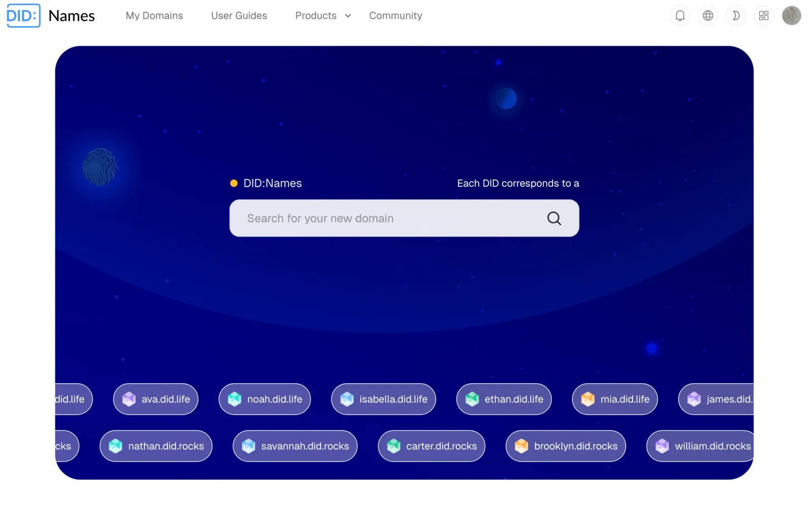Open the Products menu label

click(316, 16)
